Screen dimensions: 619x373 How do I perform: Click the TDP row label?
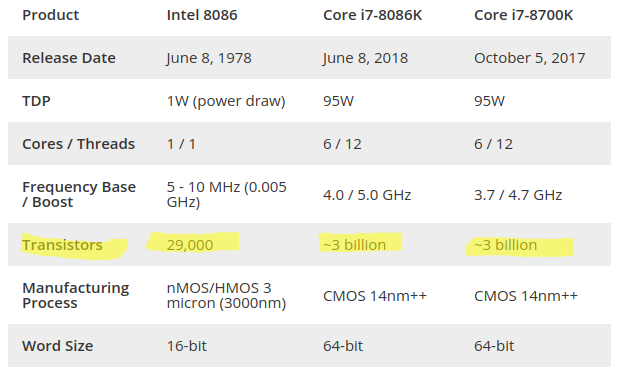pos(36,101)
